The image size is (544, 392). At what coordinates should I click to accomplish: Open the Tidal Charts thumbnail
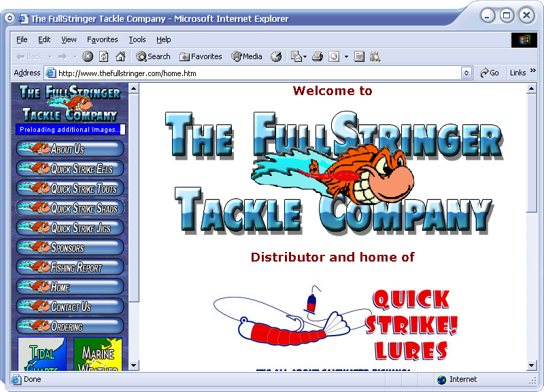point(42,353)
